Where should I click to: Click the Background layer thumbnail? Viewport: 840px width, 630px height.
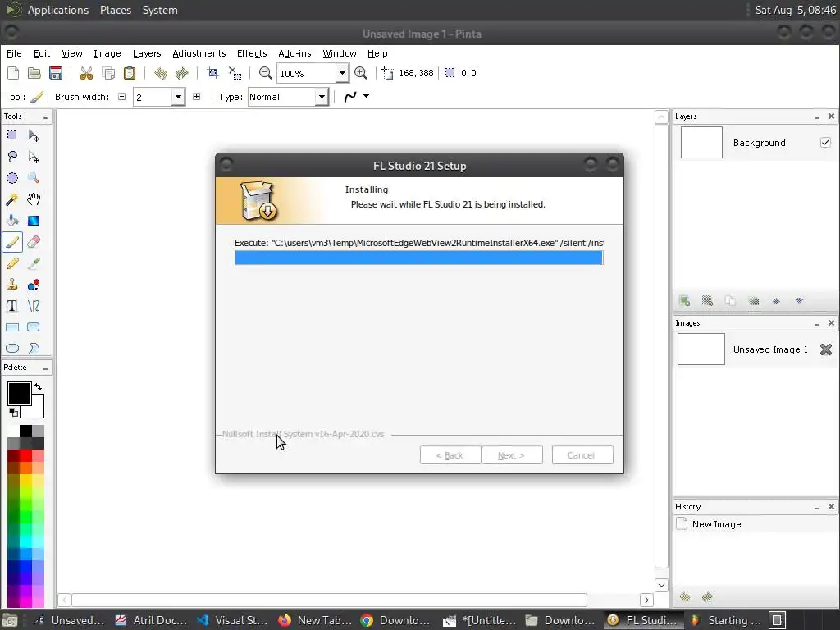tap(701, 143)
